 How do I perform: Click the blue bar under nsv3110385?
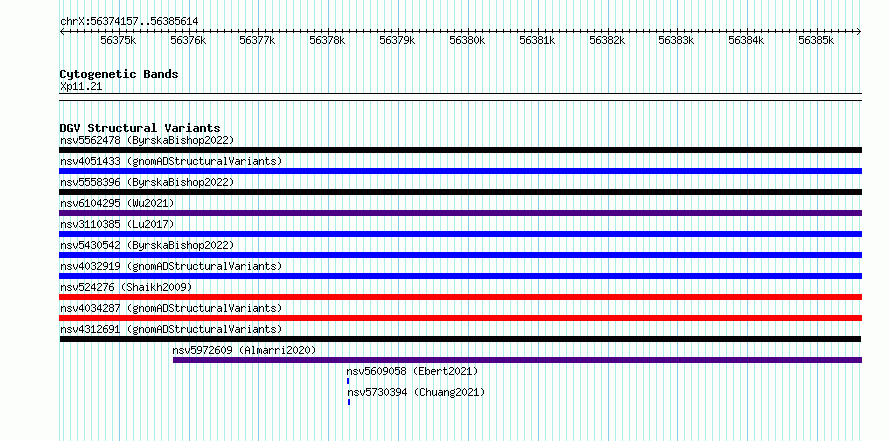pos(461,234)
